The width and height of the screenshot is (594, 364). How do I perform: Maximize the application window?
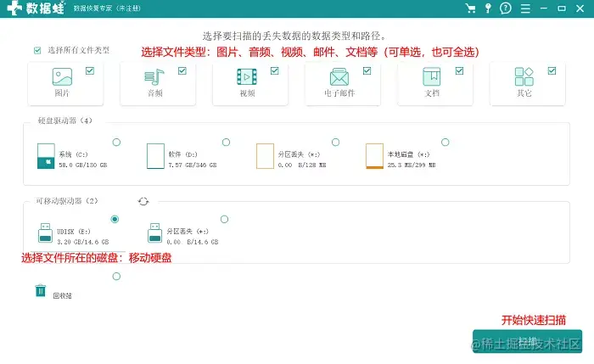click(x=562, y=8)
